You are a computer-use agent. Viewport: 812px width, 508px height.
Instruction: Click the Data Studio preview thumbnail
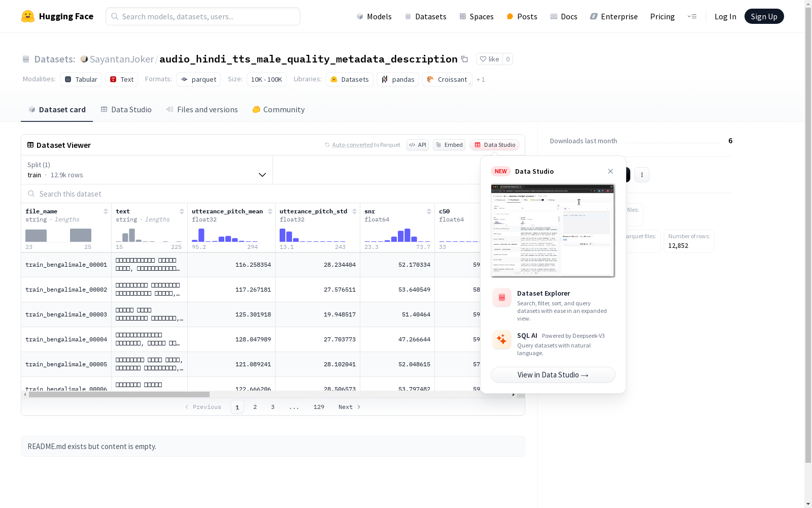click(553, 231)
